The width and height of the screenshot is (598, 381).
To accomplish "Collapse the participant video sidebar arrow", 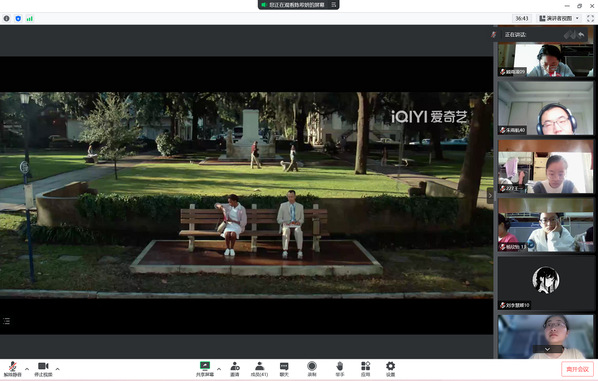I will pyautogui.click(x=490, y=196).
